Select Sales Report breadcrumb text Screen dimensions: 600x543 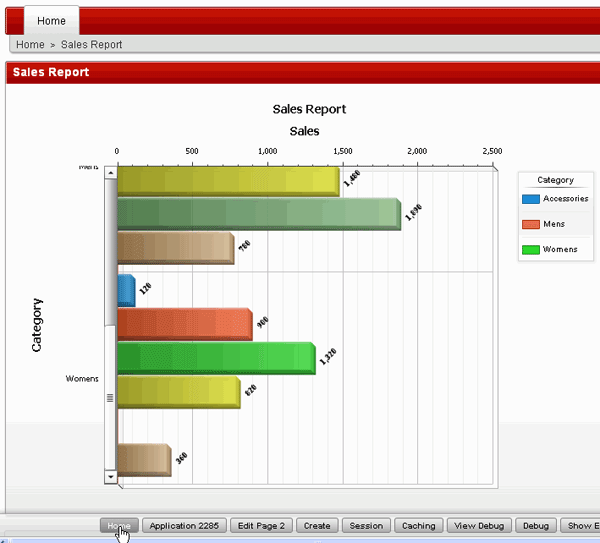tap(91, 45)
